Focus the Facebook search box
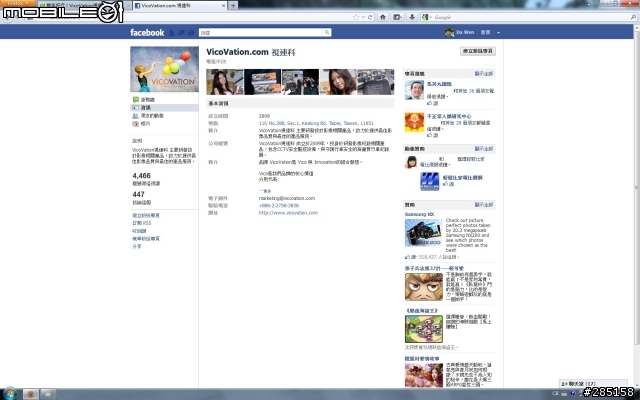This screenshot has width=640, height=400. (x=261, y=32)
